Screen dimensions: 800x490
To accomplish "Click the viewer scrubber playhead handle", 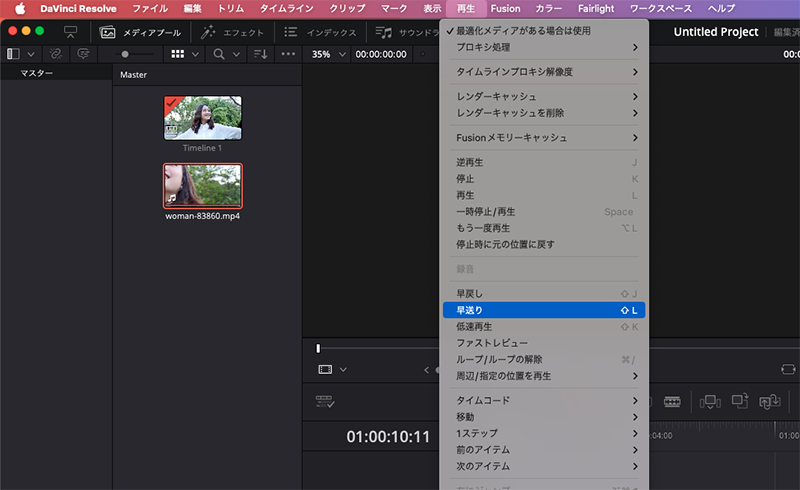I will 318,348.
